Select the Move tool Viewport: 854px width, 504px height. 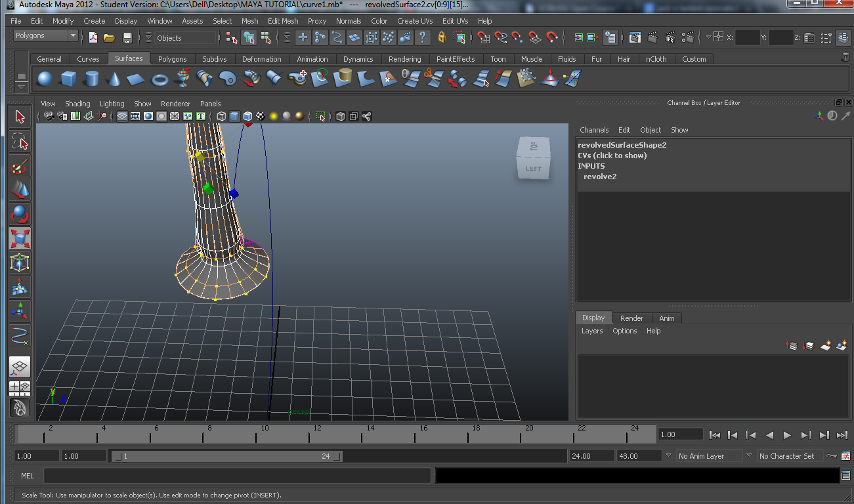pos(20,190)
